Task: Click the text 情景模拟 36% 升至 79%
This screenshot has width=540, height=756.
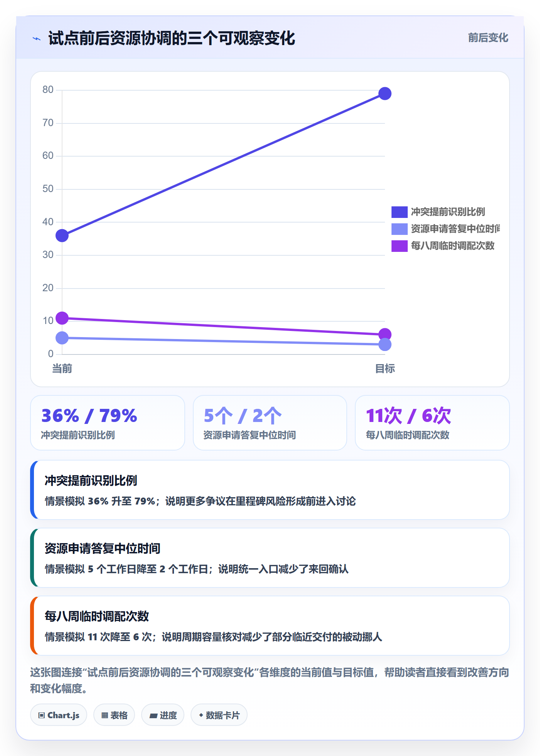Action: (100, 501)
